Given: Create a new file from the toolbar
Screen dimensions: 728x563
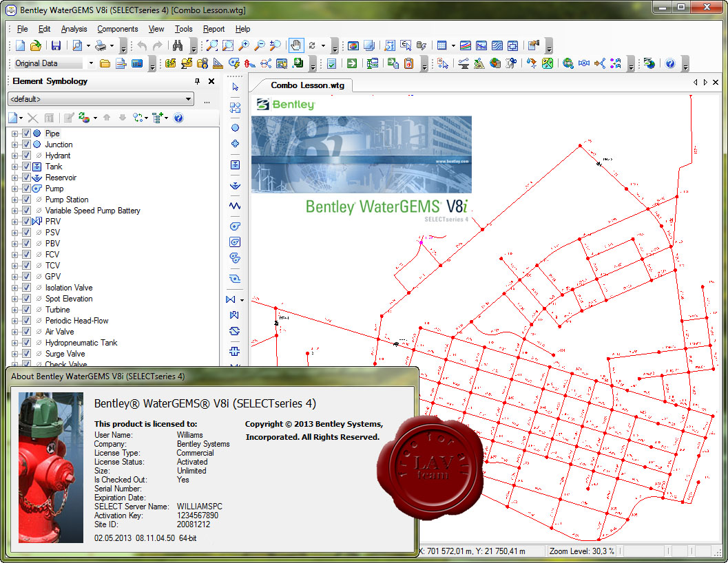Looking at the screenshot, I should point(20,45).
